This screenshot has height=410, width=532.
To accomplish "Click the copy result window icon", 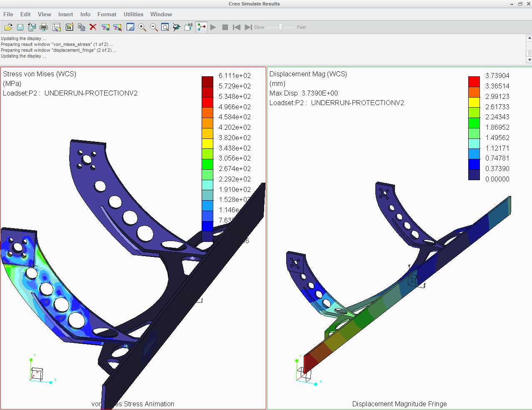I will click(81, 27).
